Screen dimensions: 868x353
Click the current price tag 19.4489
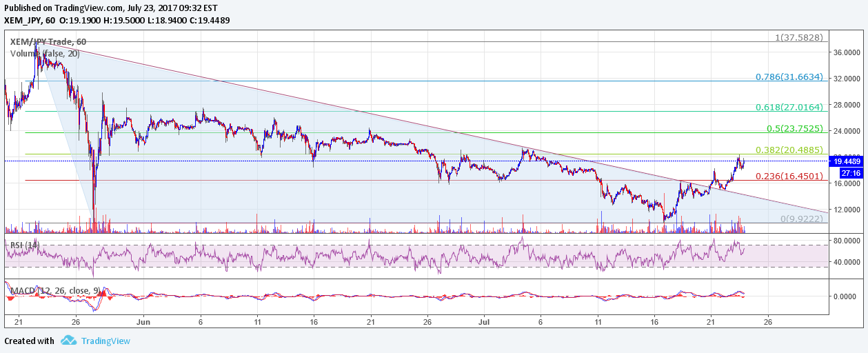[848, 161]
